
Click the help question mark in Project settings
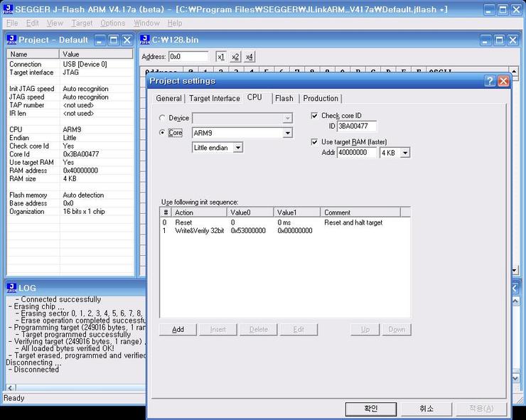click(x=490, y=81)
